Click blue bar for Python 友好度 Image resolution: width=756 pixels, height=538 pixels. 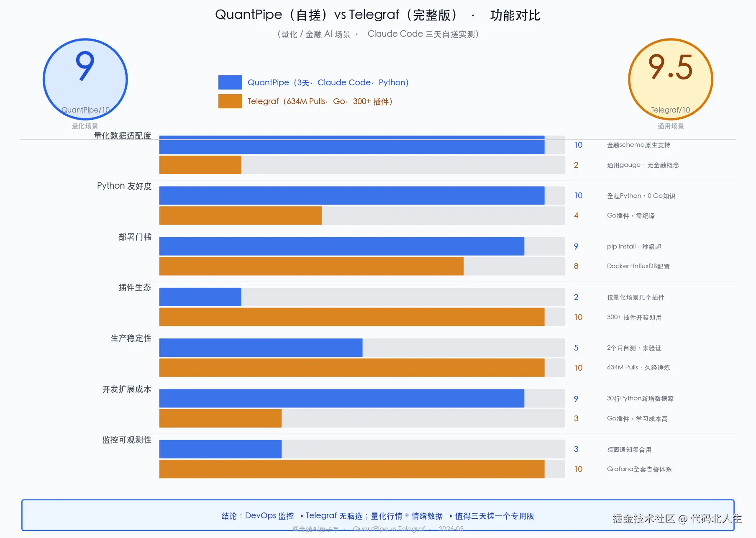[352, 195]
